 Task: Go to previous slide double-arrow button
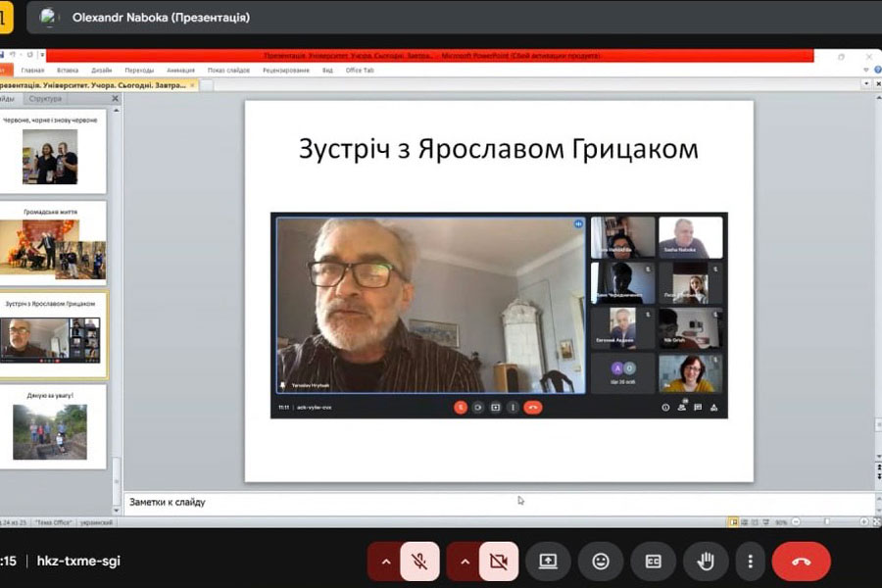[x=879, y=467]
